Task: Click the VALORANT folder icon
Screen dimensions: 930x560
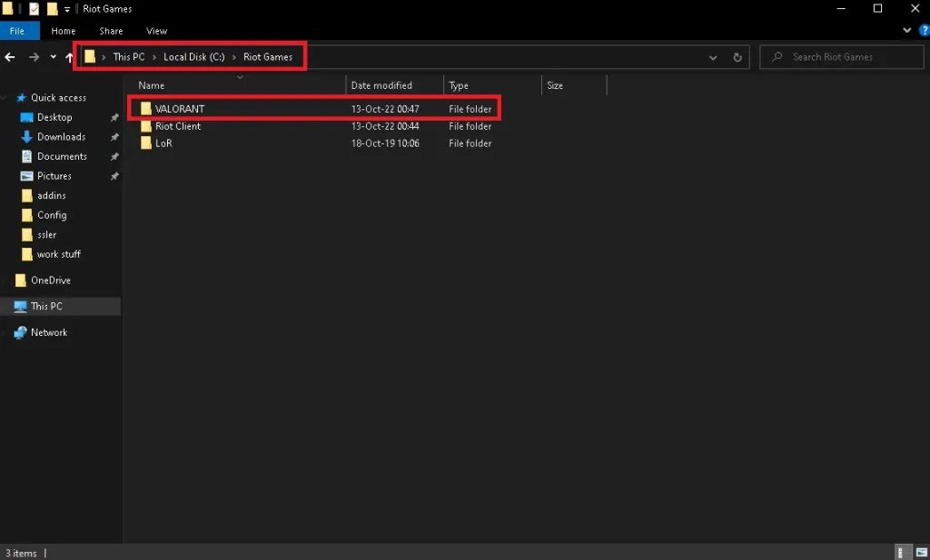Action: tap(146, 108)
